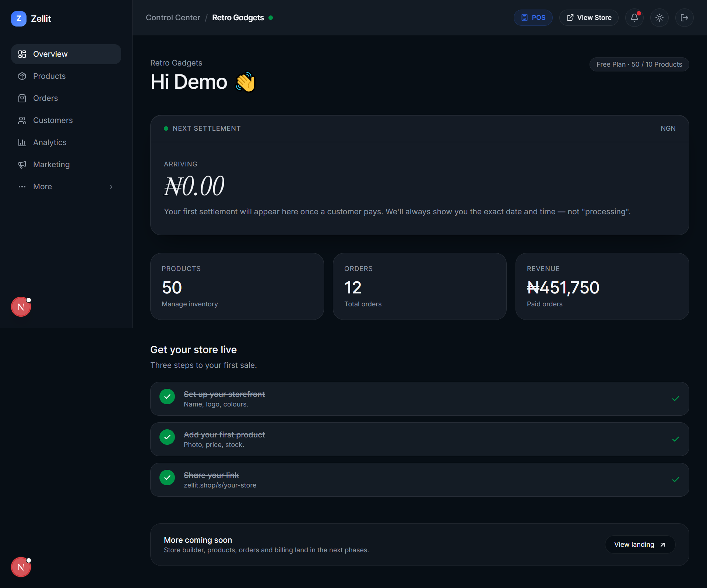Open the Overview sidebar item

(66, 54)
